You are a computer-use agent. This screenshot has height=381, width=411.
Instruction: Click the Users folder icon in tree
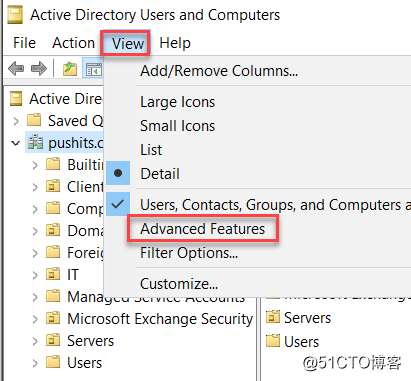click(x=53, y=362)
